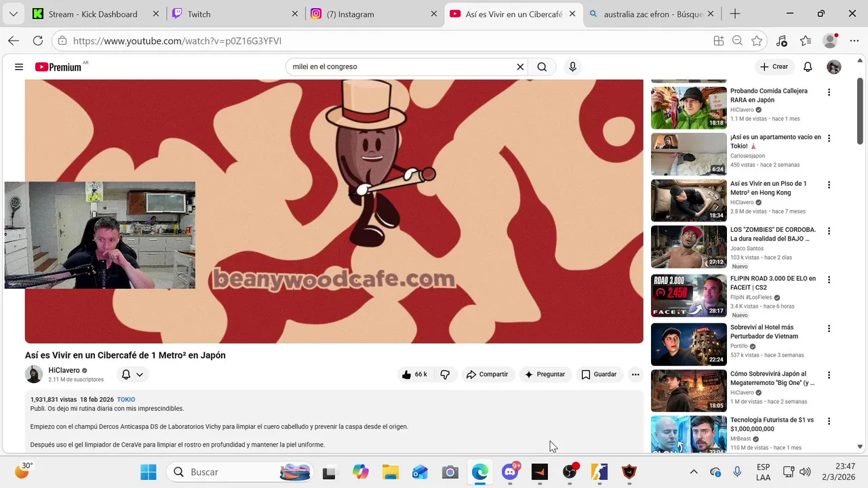Dislike the video with thumbs down

point(445,374)
